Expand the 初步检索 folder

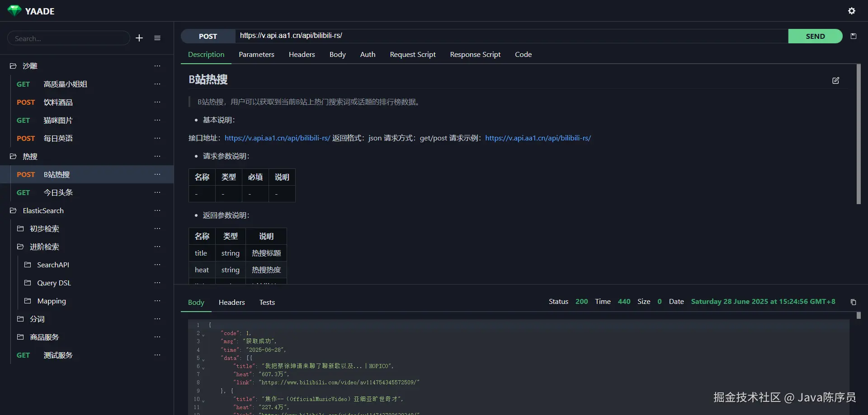(x=20, y=228)
